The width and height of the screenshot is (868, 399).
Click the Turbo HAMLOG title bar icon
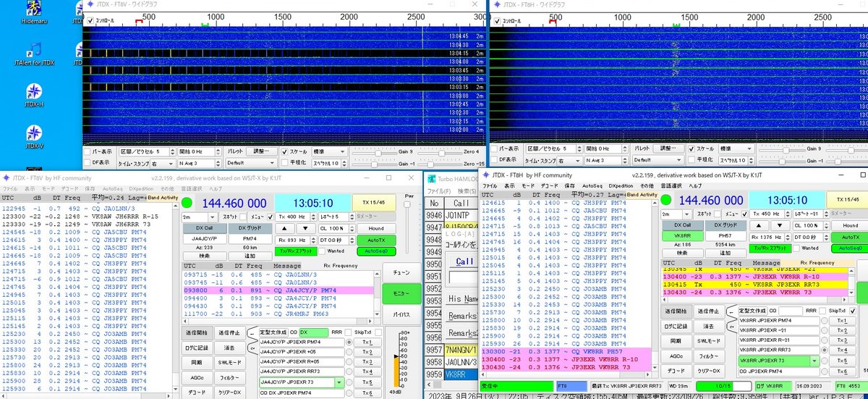(431, 177)
